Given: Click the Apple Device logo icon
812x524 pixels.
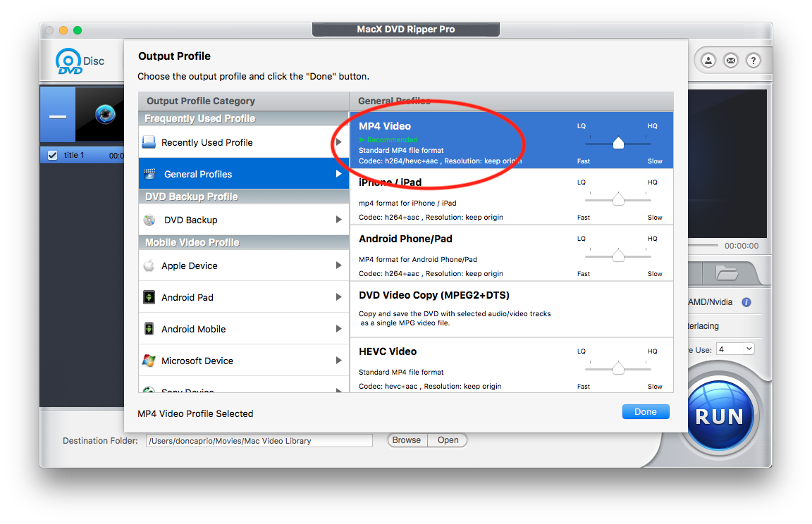Looking at the screenshot, I should point(149,266).
